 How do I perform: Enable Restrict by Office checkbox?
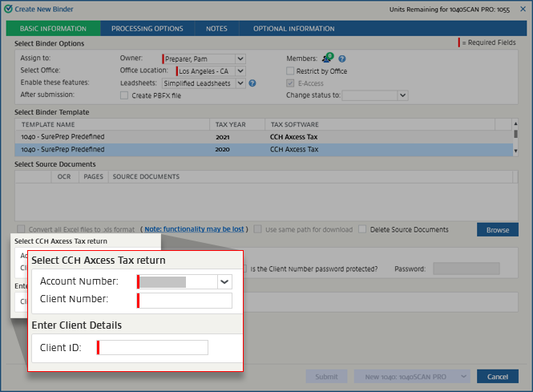click(291, 71)
